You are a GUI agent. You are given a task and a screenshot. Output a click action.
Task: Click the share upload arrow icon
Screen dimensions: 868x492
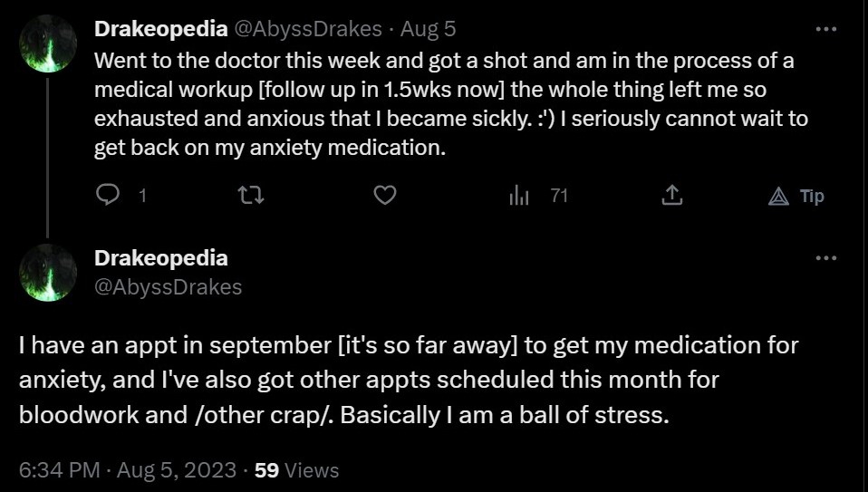pyautogui.click(x=671, y=195)
